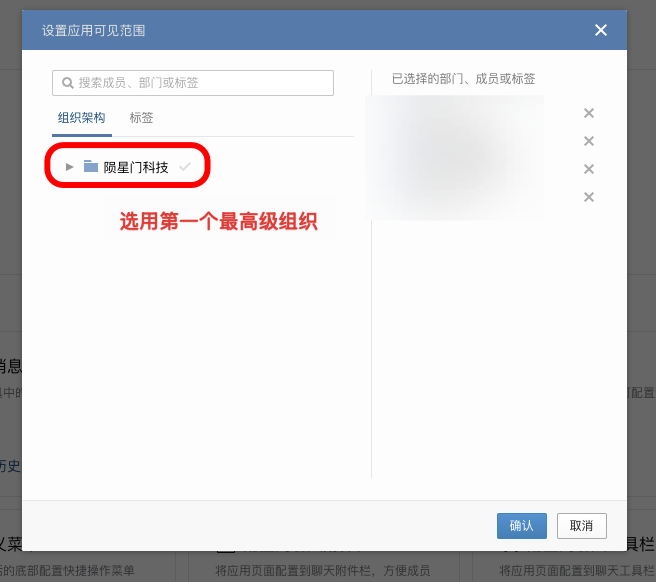Screen dimensions: 656x582
Task: Click the blurred selected members list
Action: pyautogui.click(x=455, y=157)
